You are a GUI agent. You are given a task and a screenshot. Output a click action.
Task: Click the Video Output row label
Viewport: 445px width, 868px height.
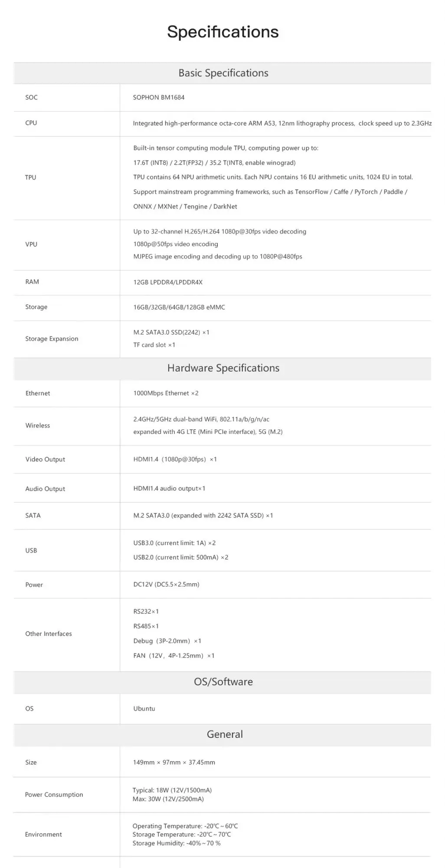click(x=45, y=460)
